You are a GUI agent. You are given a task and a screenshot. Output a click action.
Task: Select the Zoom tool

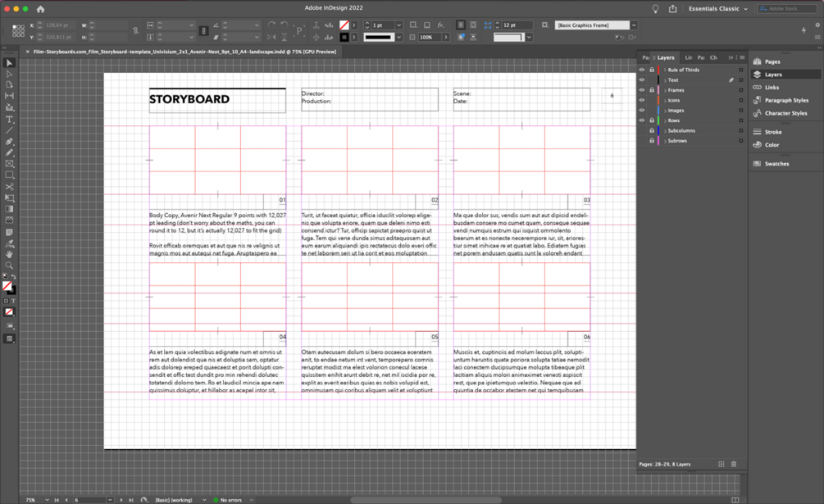tap(9, 266)
